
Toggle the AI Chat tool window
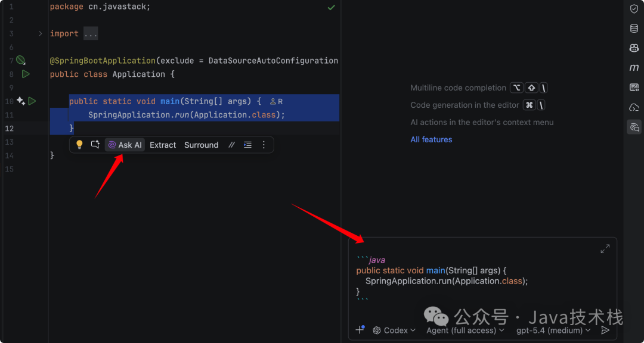634,127
